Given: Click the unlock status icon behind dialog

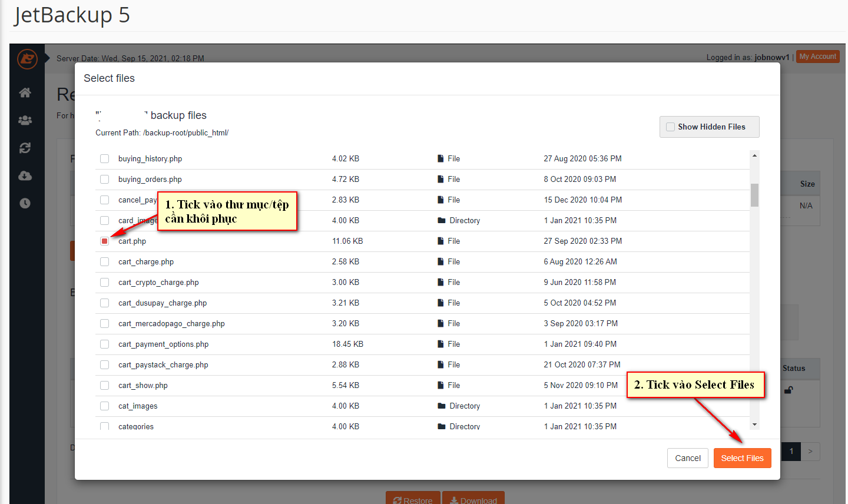Looking at the screenshot, I should click(789, 390).
